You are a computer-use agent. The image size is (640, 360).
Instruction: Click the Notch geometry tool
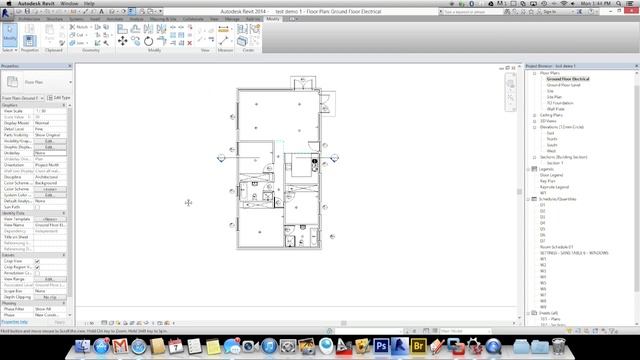(x=79, y=27)
